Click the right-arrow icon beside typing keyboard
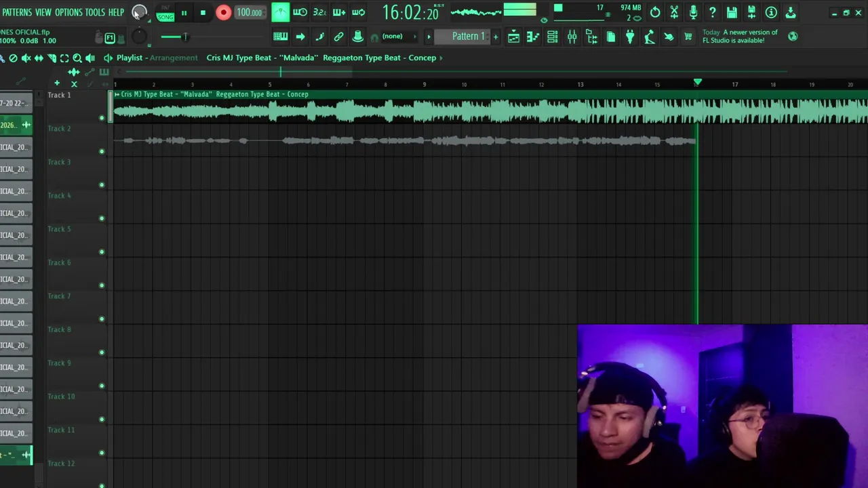 tap(300, 37)
